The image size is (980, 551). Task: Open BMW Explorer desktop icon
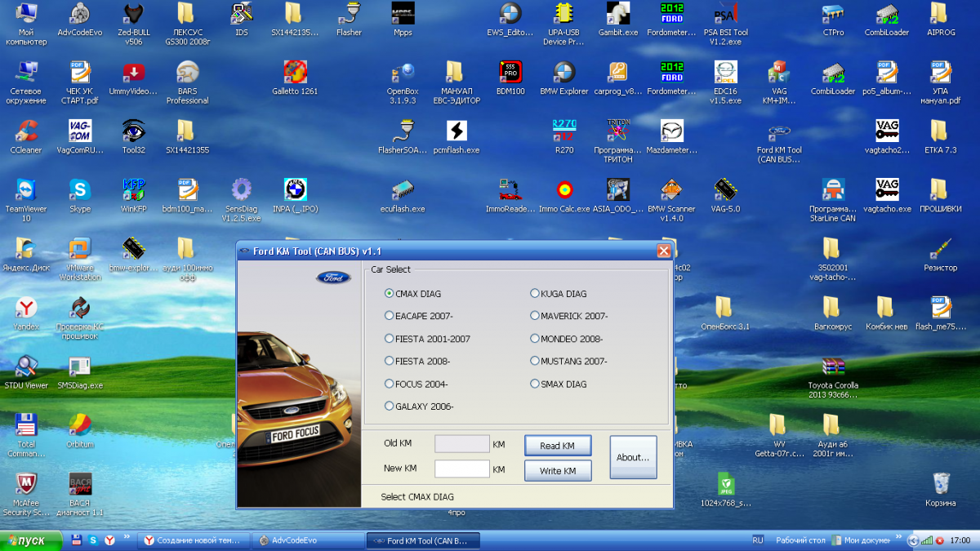(x=563, y=78)
